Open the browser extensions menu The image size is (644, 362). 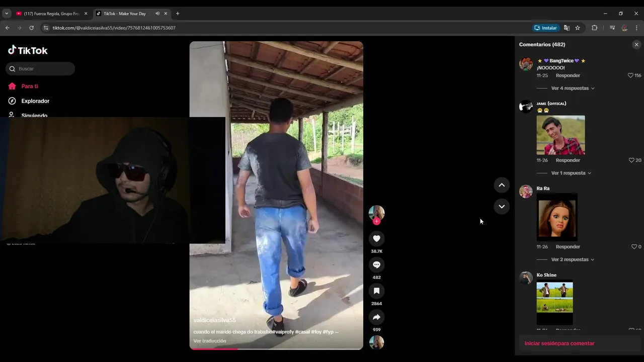594,28
